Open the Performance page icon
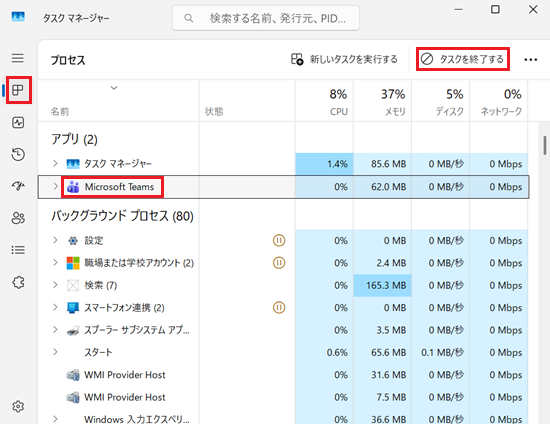Image resolution: width=550 pixels, height=424 pixels. point(18,122)
